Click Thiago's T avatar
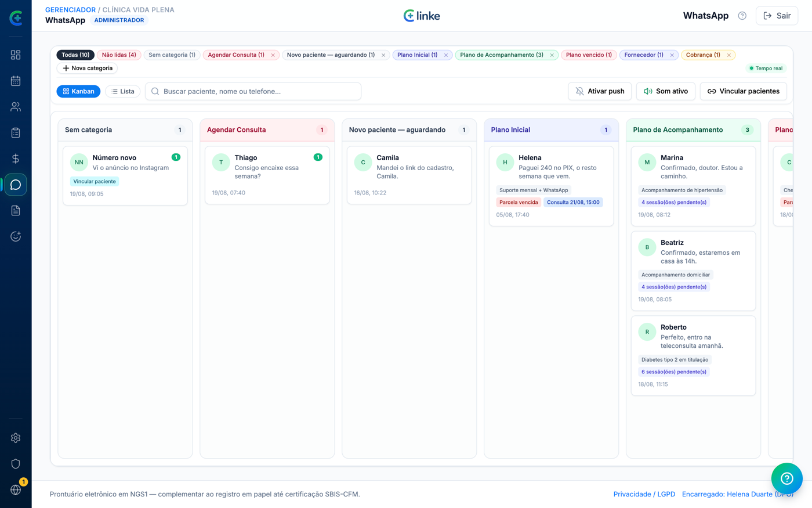 [221, 163]
